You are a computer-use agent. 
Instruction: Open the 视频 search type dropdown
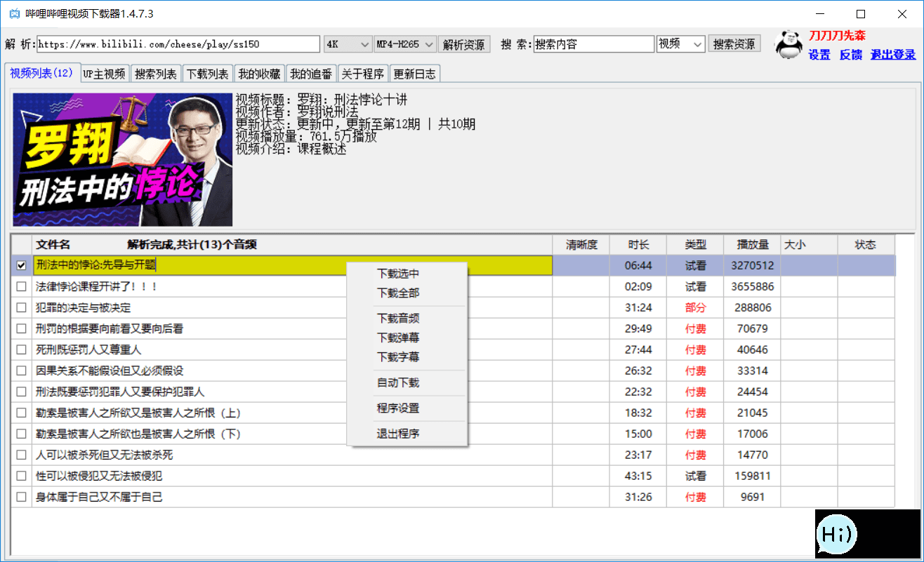680,44
